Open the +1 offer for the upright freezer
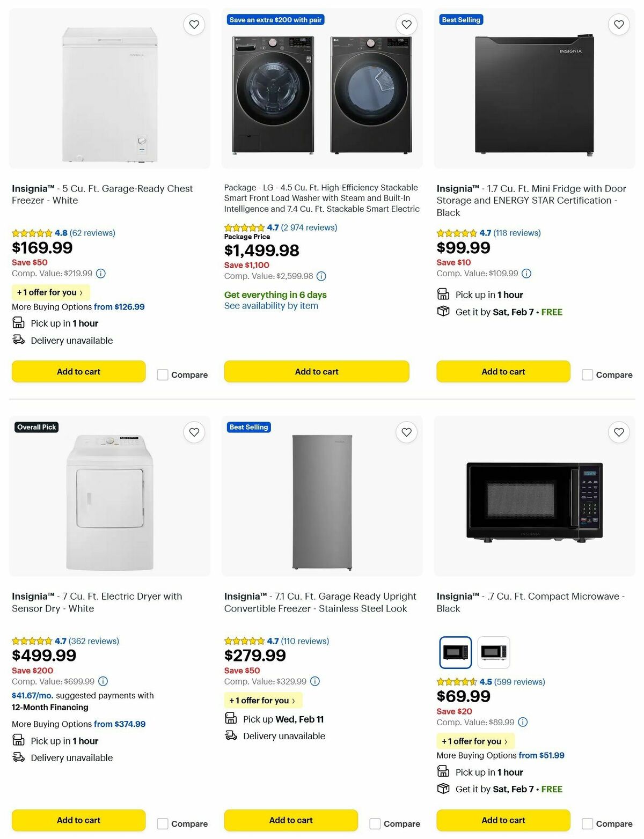This screenshot has width=644, height=839. click(263, 701)
